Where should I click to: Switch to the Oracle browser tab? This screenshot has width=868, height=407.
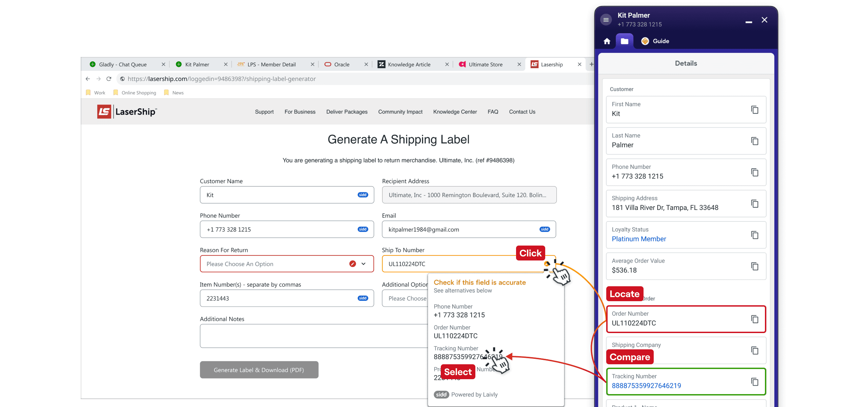[x=341, y=64]
